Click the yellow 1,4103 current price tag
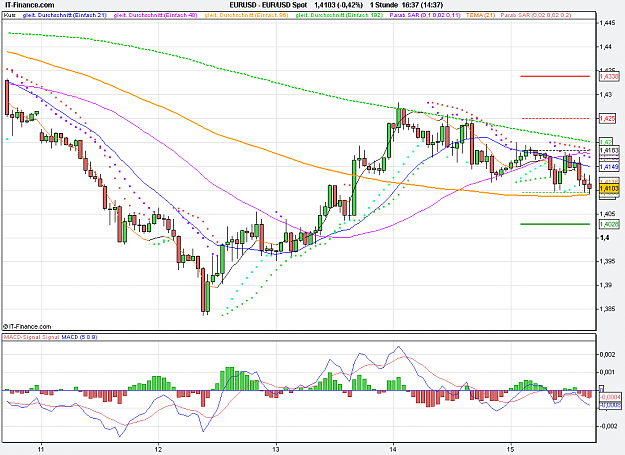 [x=609, y=188]
